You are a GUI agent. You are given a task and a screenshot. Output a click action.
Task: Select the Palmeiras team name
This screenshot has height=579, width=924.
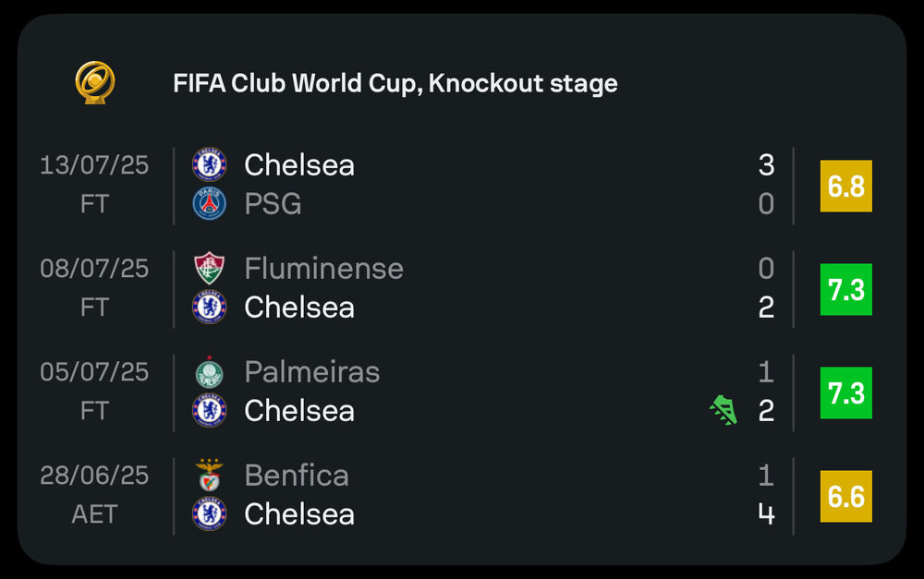(x=312, y=372)
